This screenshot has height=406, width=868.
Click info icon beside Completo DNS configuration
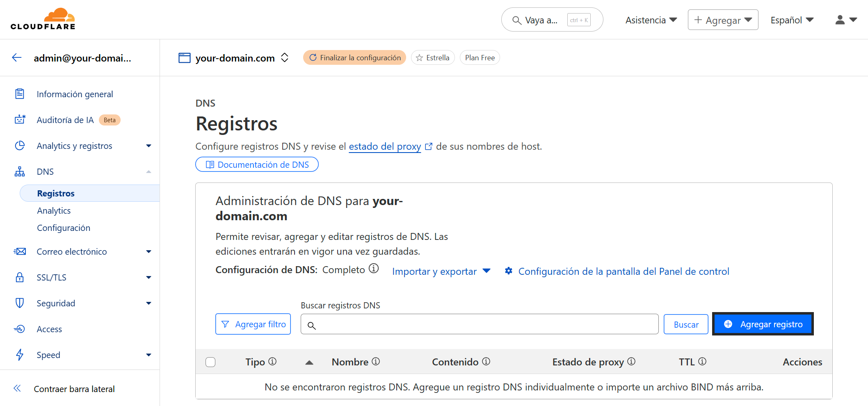(x=374, y=269)
